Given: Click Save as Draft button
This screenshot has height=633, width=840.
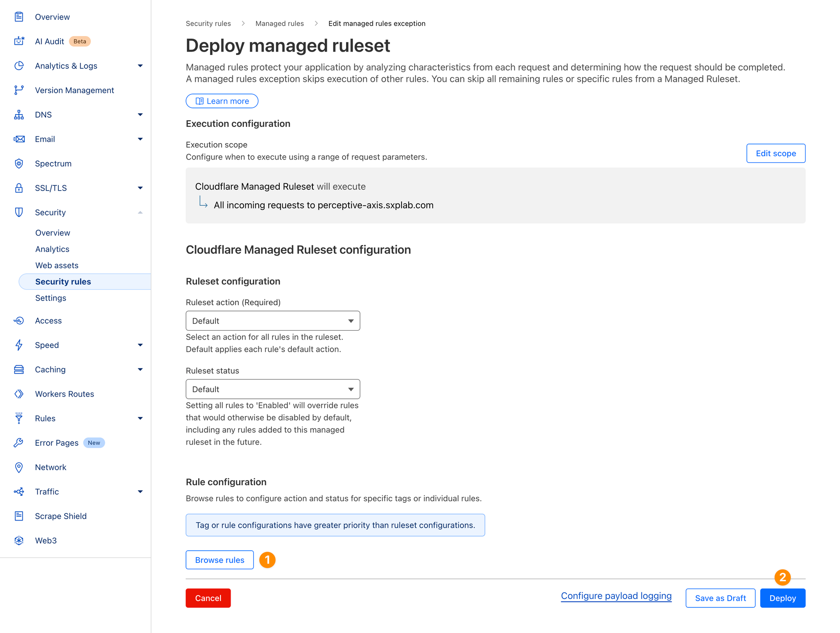Looking at the screenshot, I should [720, 598].
